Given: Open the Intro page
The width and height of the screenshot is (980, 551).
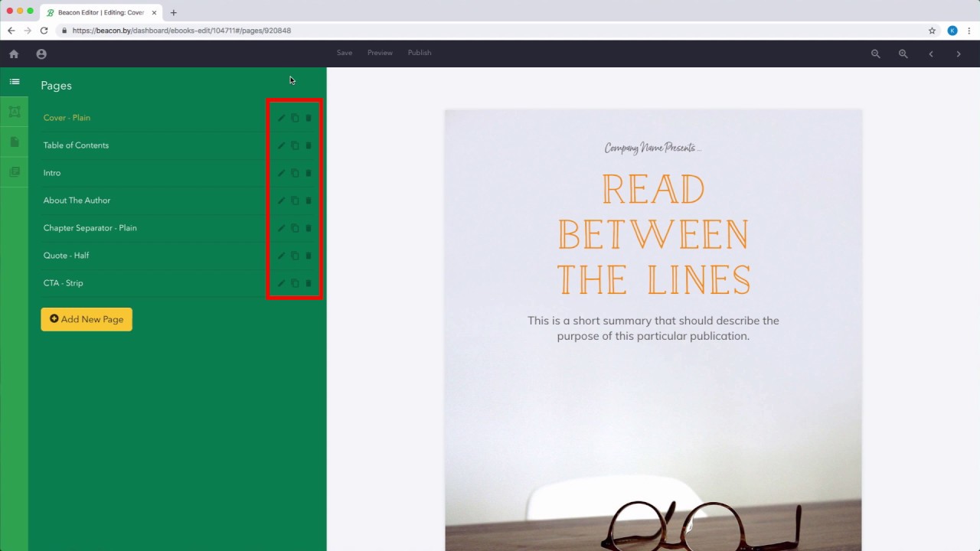Looking at the screenshot, I should [52, 173].
